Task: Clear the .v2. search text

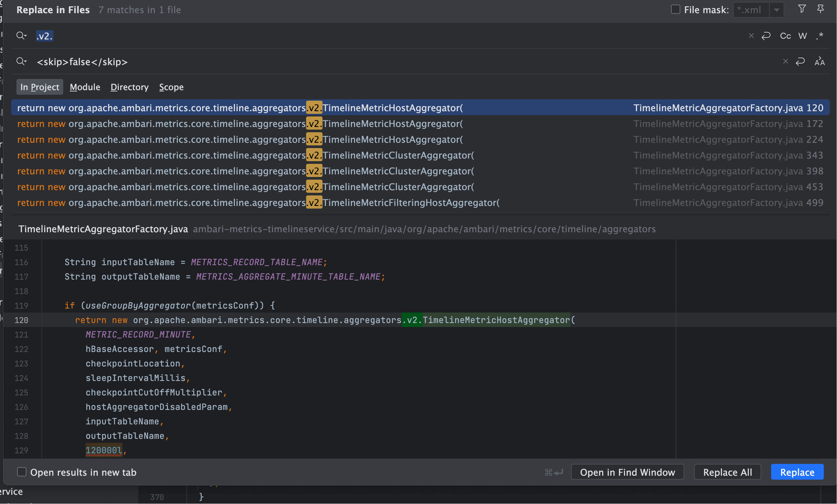Action: click(x=751, y=36)
